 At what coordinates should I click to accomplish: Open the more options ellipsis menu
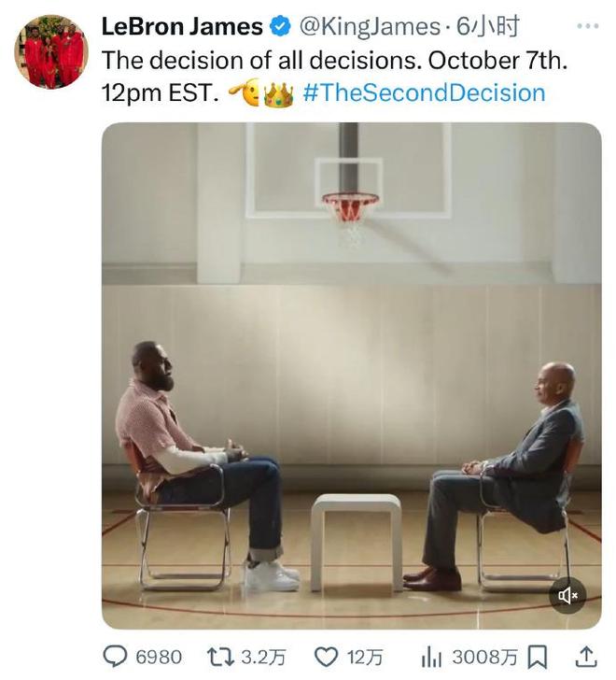pyautogui.click(x=587, y=26)
